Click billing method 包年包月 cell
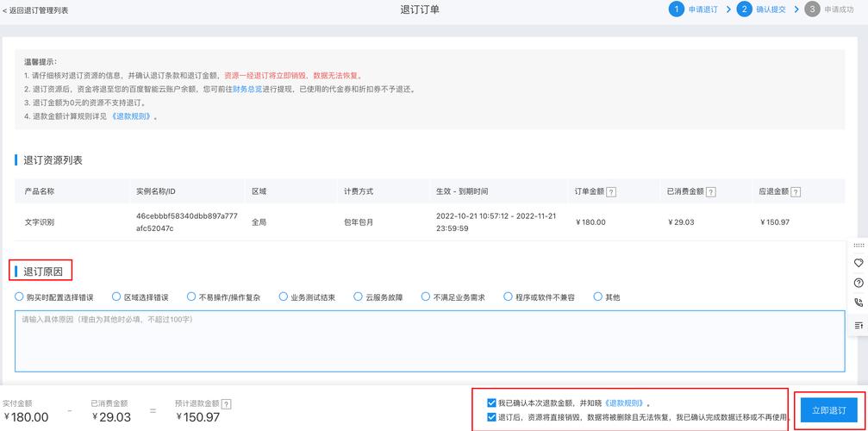868x431 pixels. (359, 222)
